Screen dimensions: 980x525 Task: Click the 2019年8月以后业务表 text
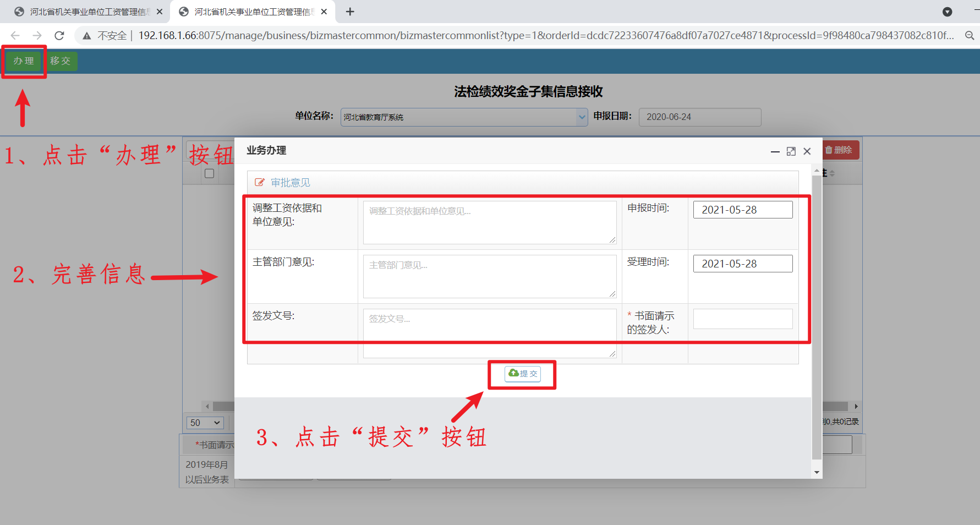[207, 472]
